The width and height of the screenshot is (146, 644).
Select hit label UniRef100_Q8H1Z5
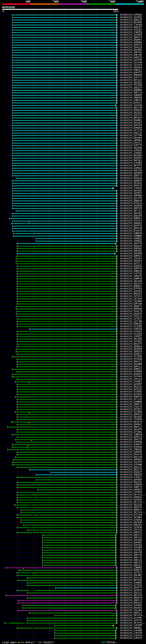click(x=131, y=20)
